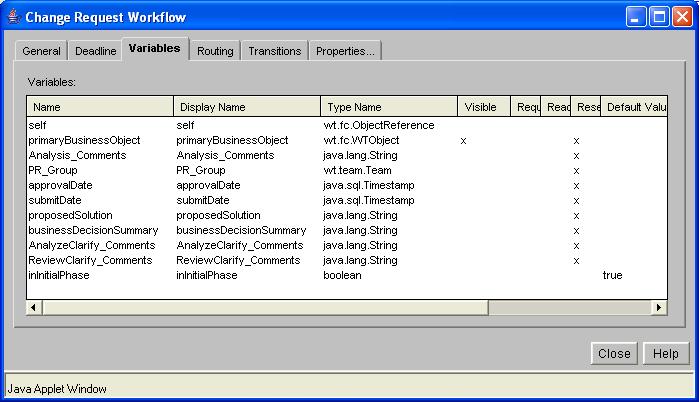
Task: Click the Close button
Action: pos(614,353)
